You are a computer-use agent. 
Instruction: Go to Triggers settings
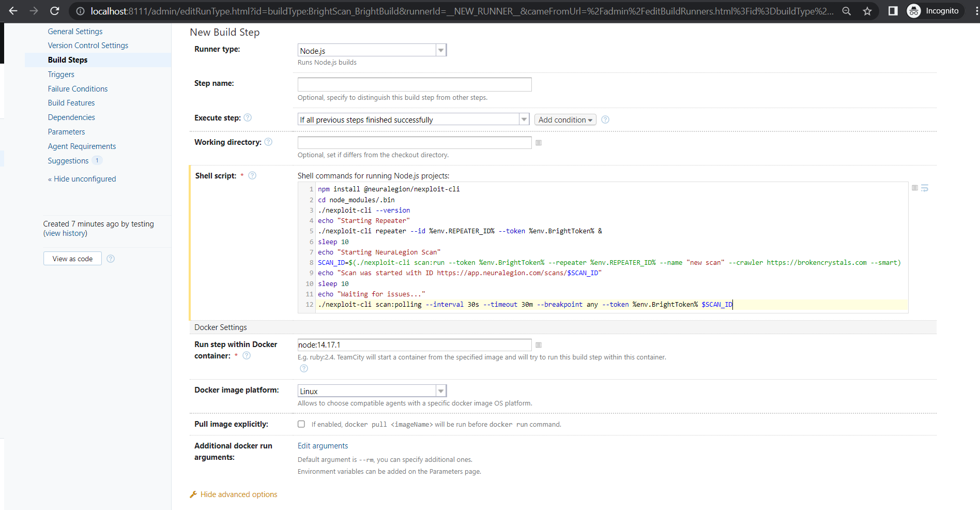click(x=61, y=74)
